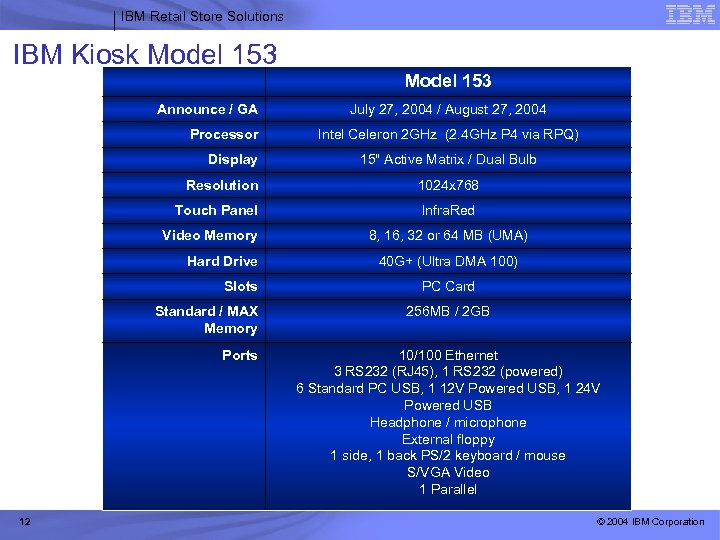Click the InfraRed touch panel value
Screen dimensions: 720x540
[x=448, y=210]
